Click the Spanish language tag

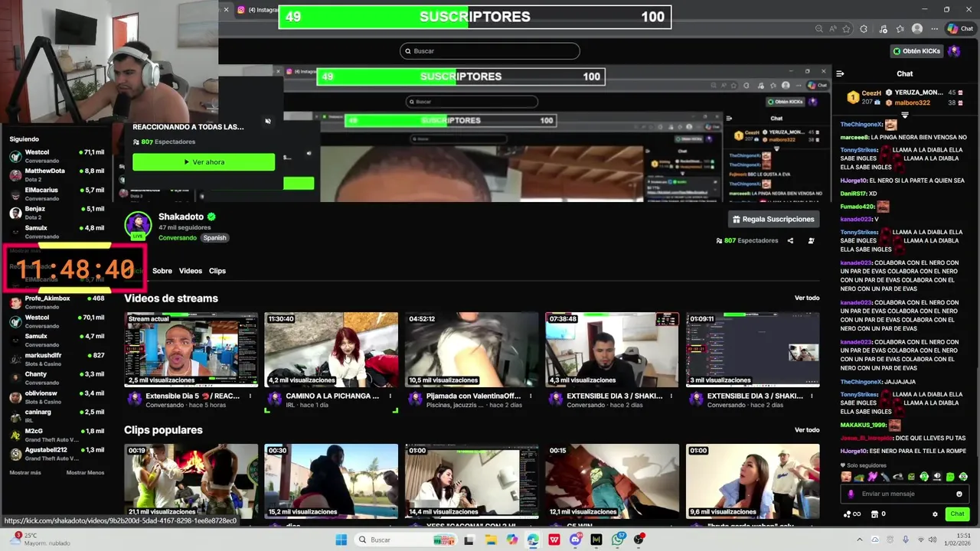coord(214,238)
